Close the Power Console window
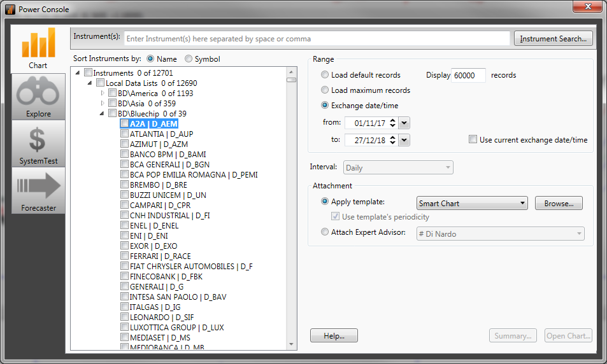 [x=587, y=6]
